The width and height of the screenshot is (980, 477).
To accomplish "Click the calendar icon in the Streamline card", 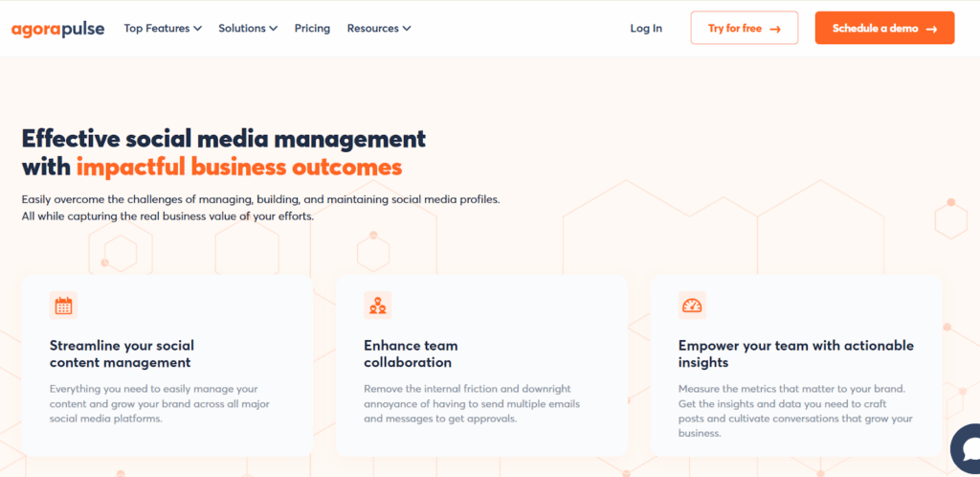I will pyautogui.click(x=63, y=306).
